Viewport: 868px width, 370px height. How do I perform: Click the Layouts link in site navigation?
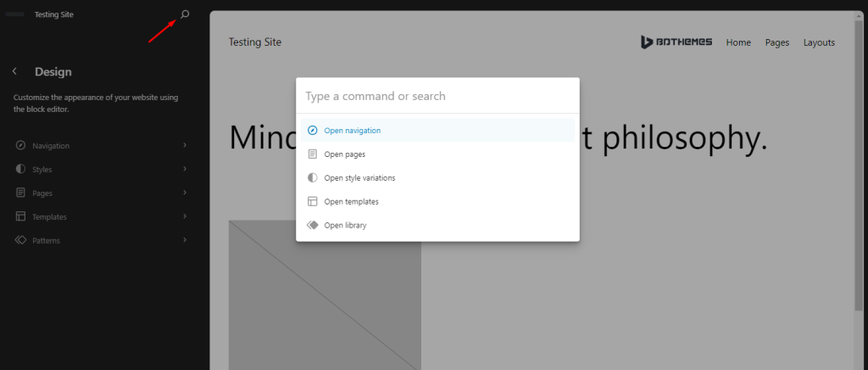click(x=819, y=42)
